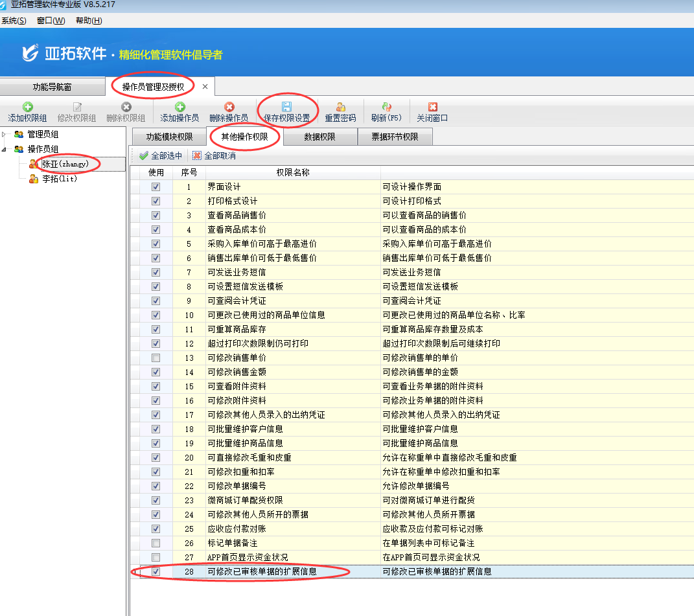
Task: Switch to the 数据权限 tab
Action: point(319,137)
